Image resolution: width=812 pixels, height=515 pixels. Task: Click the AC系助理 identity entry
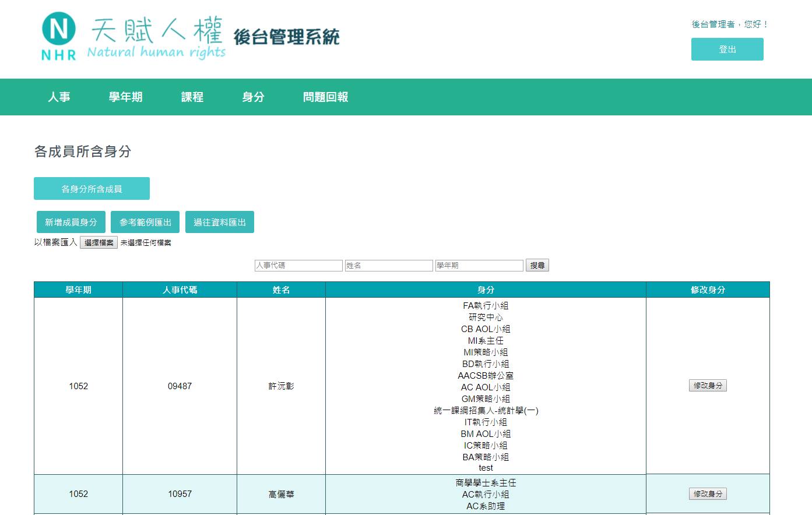point(486,506)
